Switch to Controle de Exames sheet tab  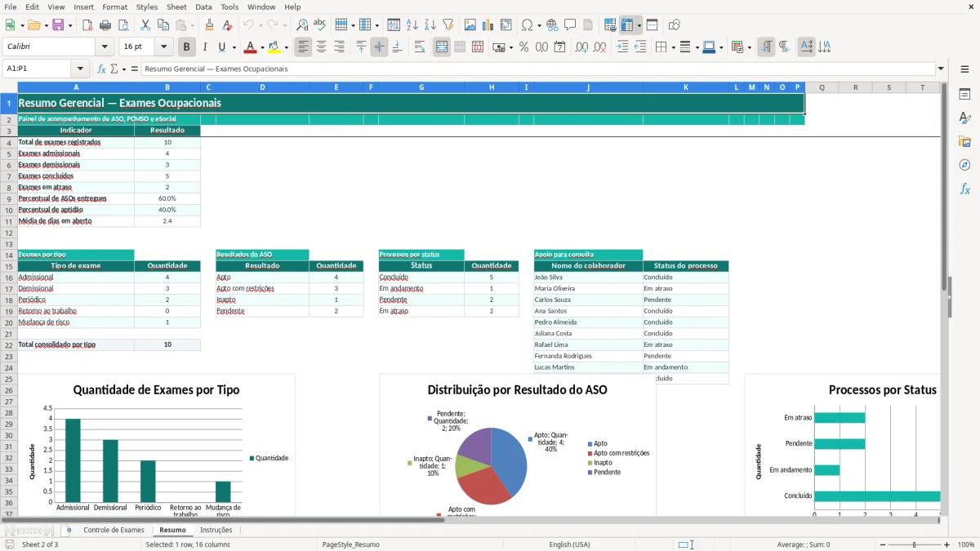click(114, 530)
